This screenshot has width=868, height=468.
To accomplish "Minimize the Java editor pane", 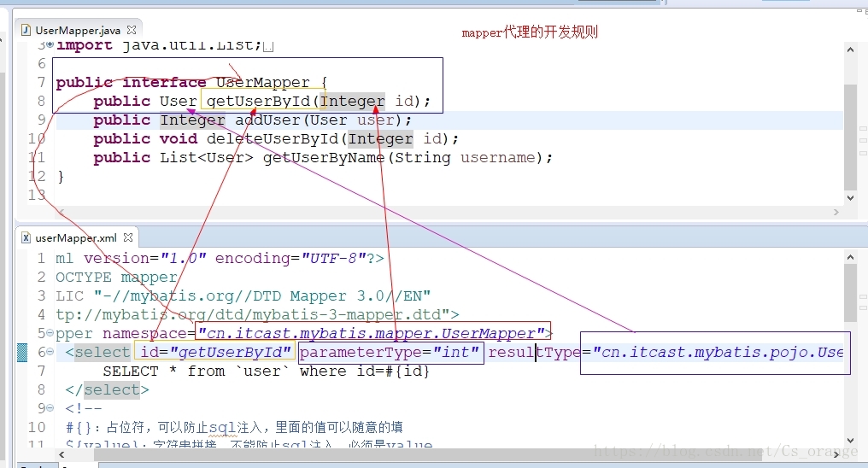I will [859, 11].
